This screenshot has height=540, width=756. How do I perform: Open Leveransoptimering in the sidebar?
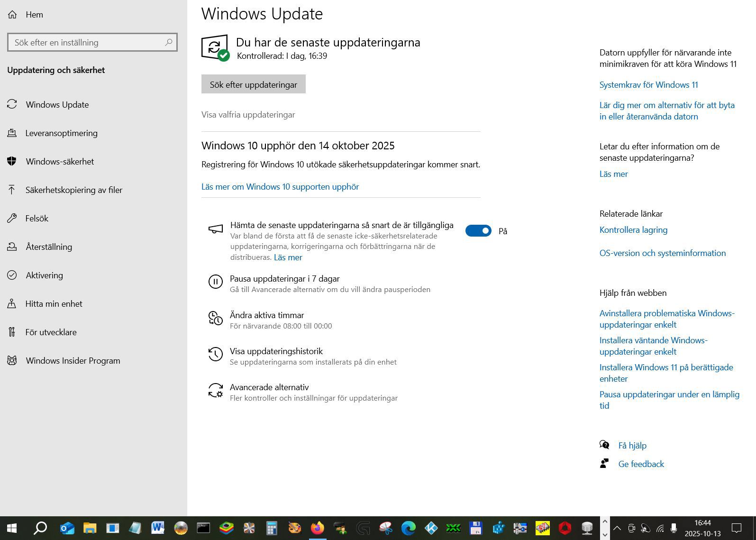pyautogui.click(x=62, y=133)
